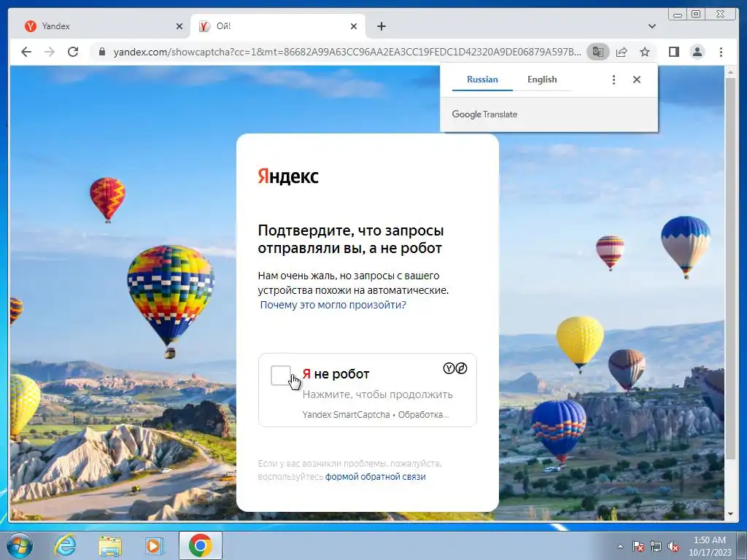
Task: Close the Google Translate popup
Action: [636, 79]
